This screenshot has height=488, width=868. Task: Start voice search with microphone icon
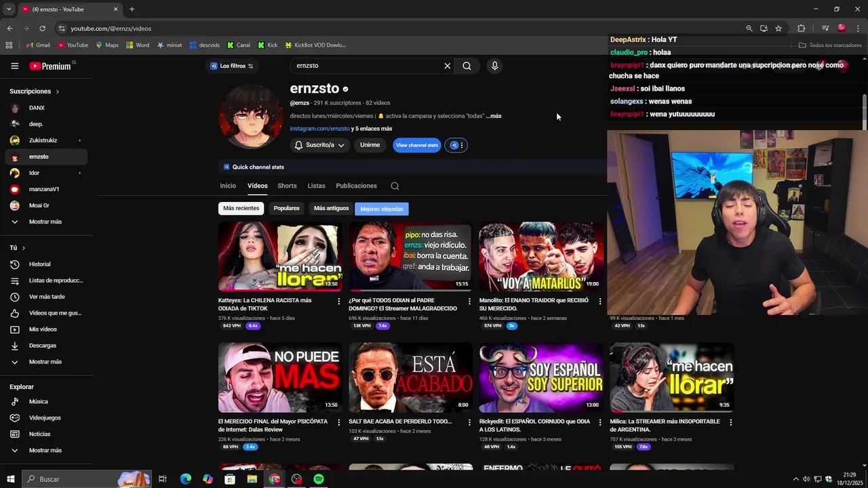point(494,66)
